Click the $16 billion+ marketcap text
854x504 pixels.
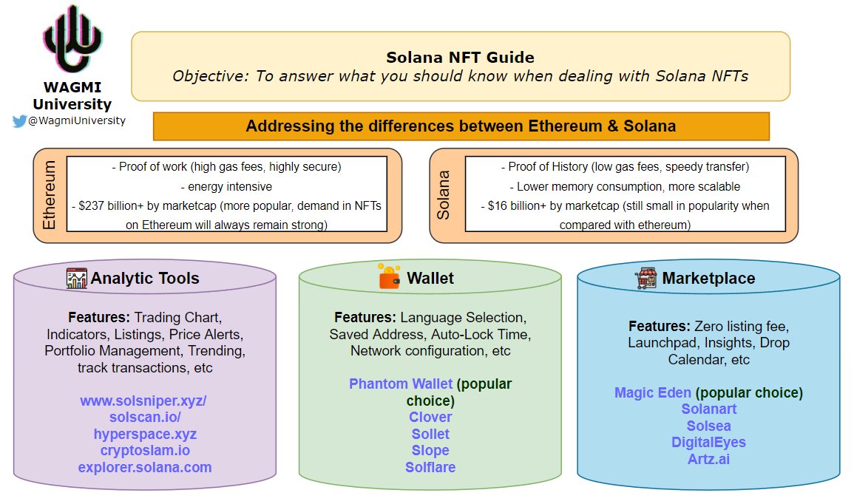[x=626, y=216]
